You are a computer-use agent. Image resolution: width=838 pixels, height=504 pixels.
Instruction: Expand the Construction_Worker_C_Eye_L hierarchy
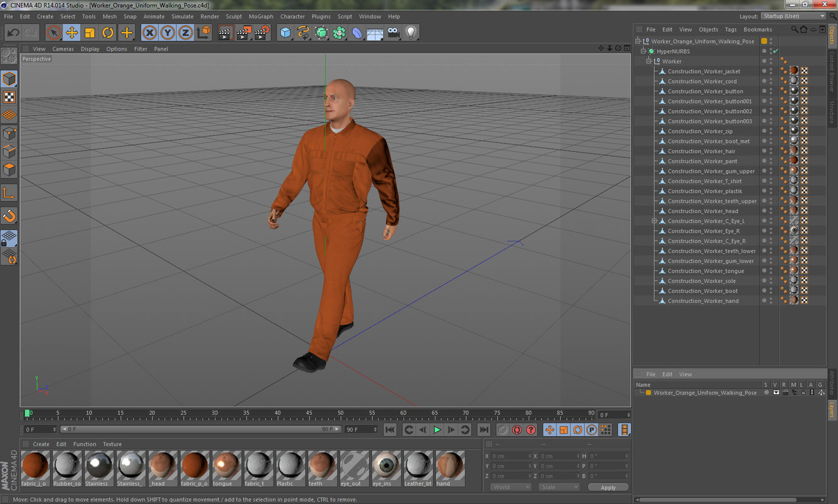click(x=655, y=220)
